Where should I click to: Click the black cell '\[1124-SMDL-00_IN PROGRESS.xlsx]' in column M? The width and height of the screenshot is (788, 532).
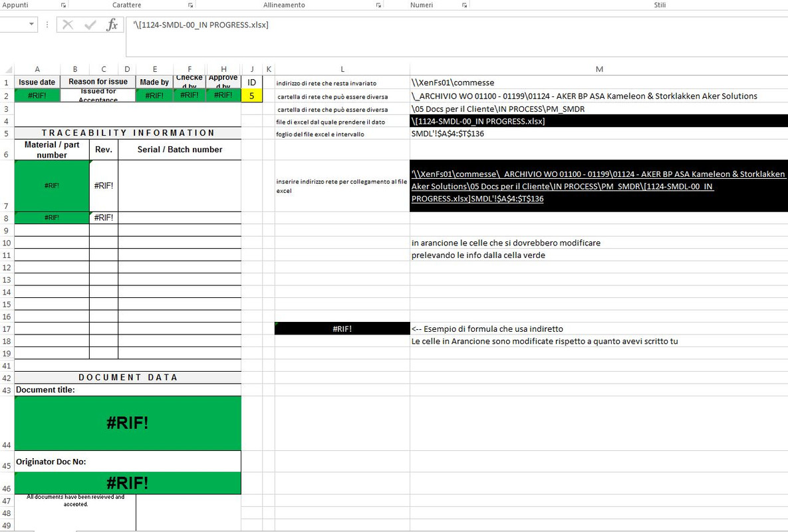598,121
